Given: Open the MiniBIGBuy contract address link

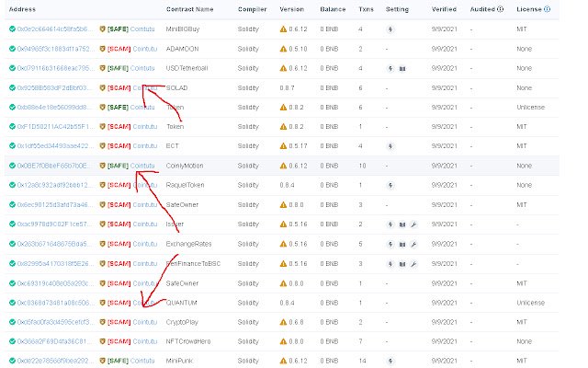Looking at the screenshot, I should [55, 29].
